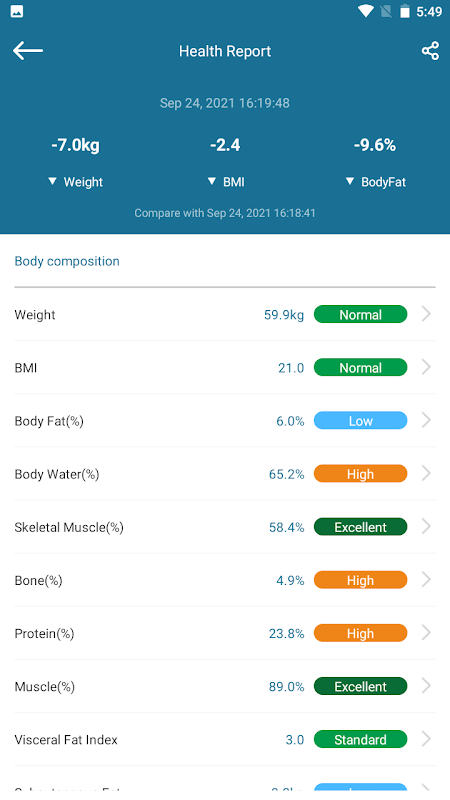Open the Visceral Fat Index chevron
The width and height of the screenshot is (450, 800).
tap(427, 739)
